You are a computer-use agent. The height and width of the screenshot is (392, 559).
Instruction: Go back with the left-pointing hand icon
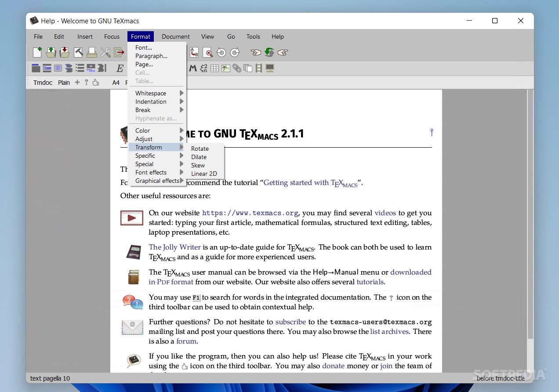[x=256, y=52]
